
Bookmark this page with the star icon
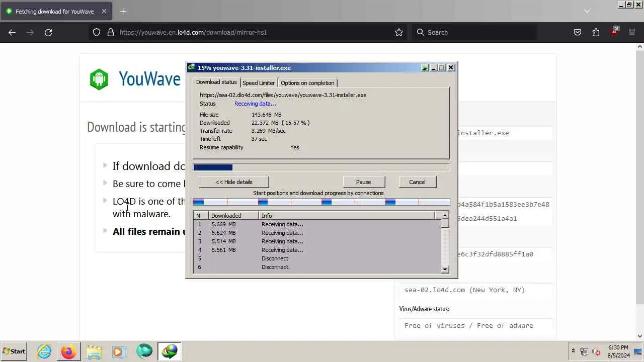coord(399,32)
